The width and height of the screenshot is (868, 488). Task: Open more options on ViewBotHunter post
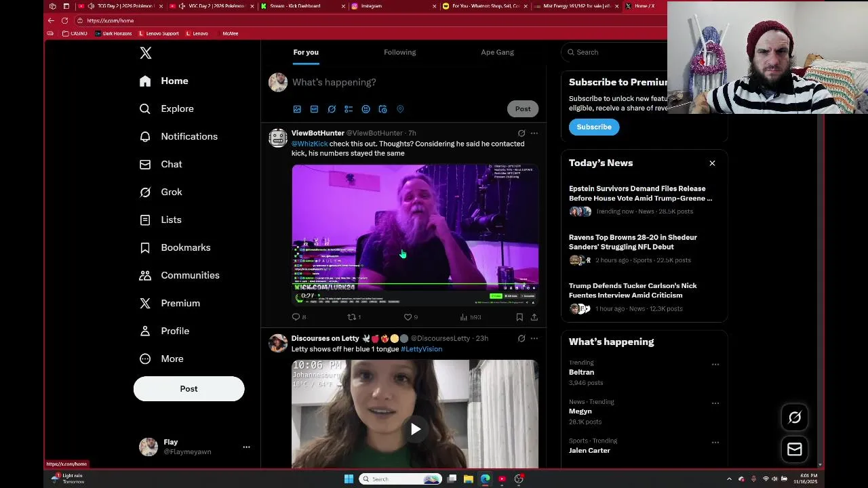(x=534, y=133)
